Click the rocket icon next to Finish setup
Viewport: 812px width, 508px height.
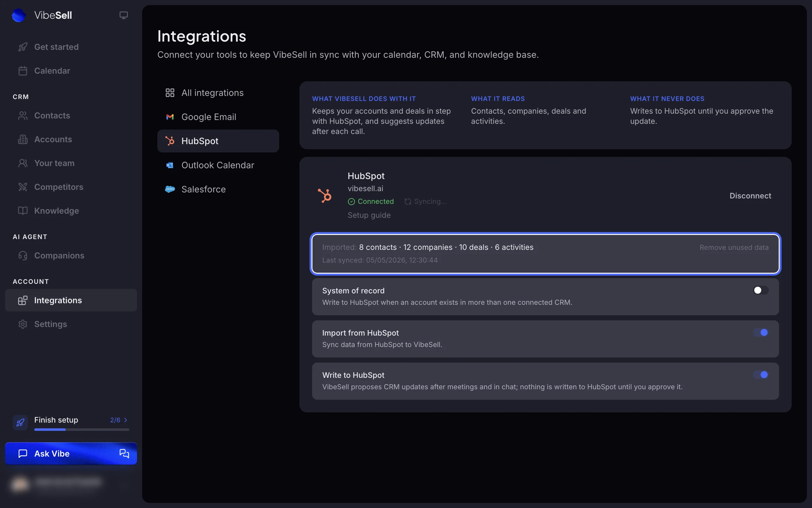tap(20, 423)
